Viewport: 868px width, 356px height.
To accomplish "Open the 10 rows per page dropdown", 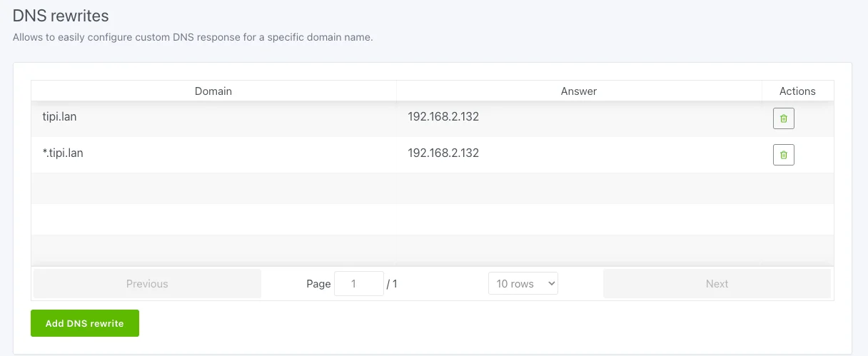I will point(523,283).
